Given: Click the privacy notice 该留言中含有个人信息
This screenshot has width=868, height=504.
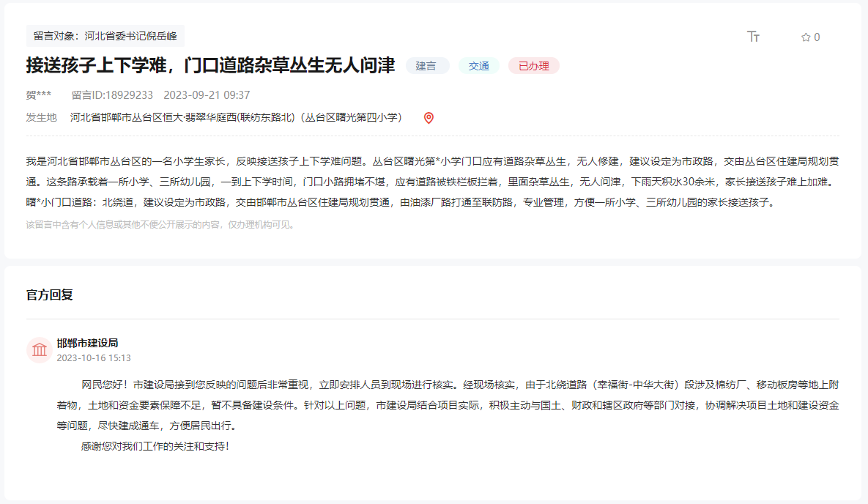Looking at the screenshot, I should [x=161, y=225].
